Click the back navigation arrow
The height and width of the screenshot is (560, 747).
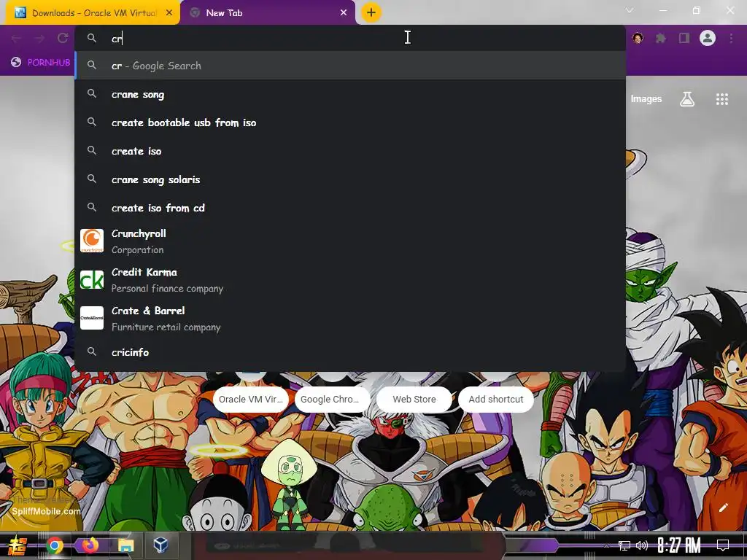pyautogui.click(x=16, y=38)
